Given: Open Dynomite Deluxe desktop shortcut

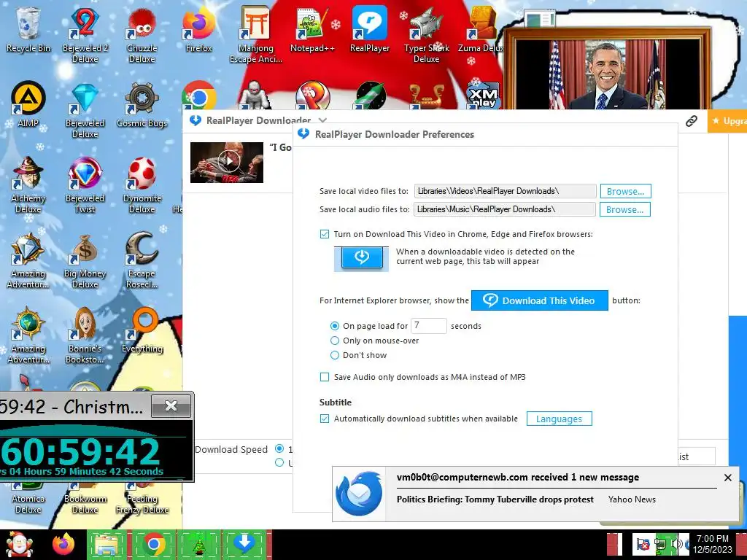Looking at the screenshot, I should pyautogui.click(x=142, y=184).
